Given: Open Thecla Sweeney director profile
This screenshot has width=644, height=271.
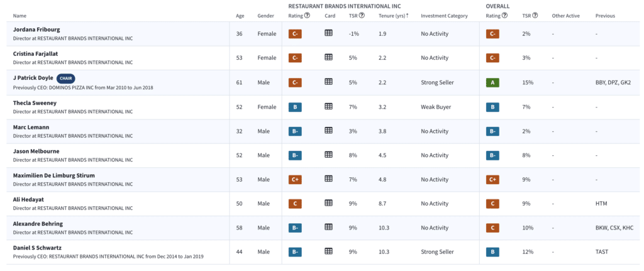Looking at the screenshot, I should 35,102.
